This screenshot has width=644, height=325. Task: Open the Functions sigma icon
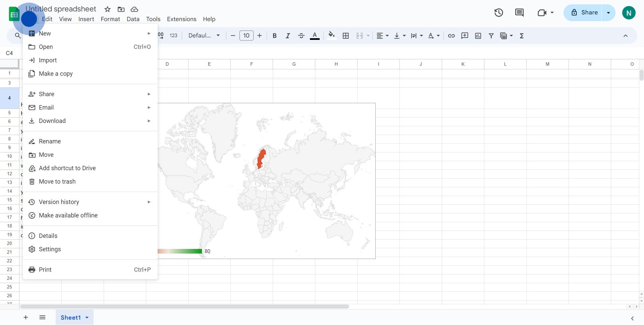(x=522, y=36)
